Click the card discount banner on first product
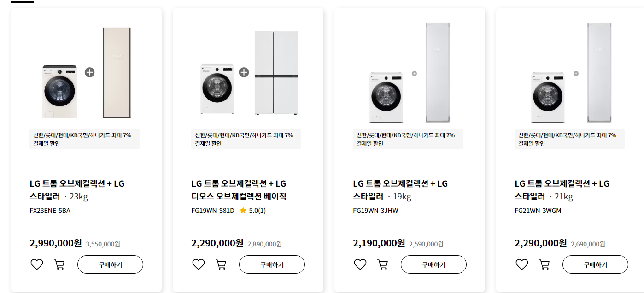This screenshot has height=293, width=644. (x=84, y=139)
